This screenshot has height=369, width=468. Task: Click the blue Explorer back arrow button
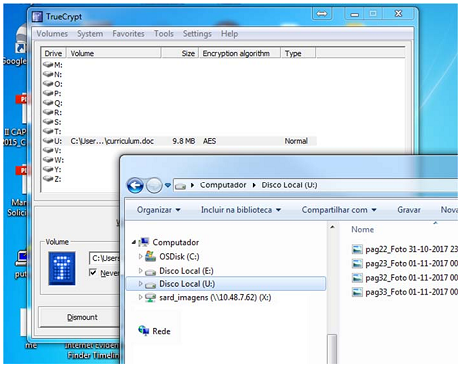[x=135, y=185]
